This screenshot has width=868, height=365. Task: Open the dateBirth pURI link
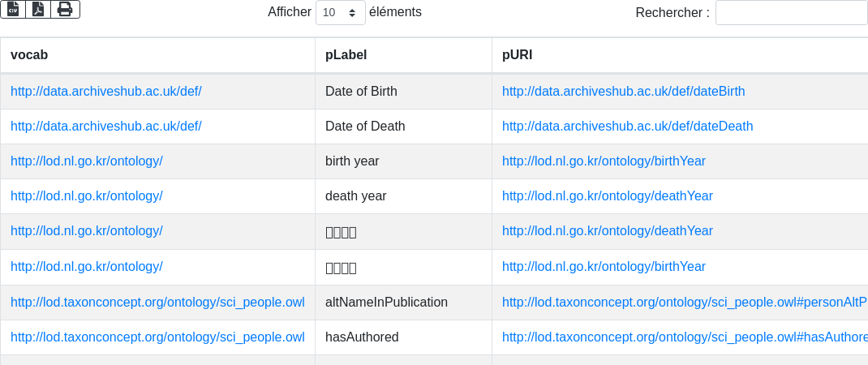coord(623,91)
